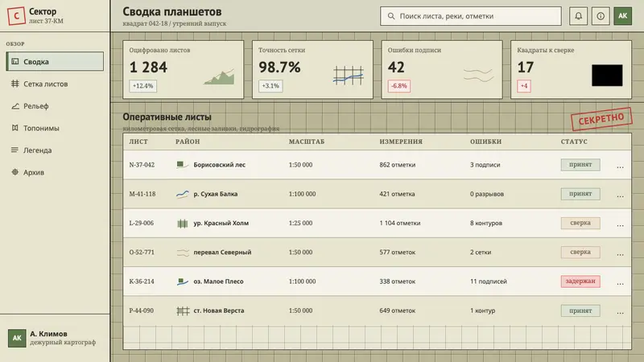
Task: Open Легенда section
Action: pos(55,150)
